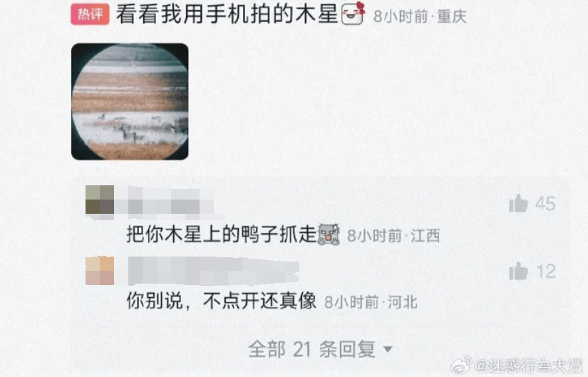Open second replier's pixelated avatar
Screen dimensions: 588x377
(x=100, y=271)
